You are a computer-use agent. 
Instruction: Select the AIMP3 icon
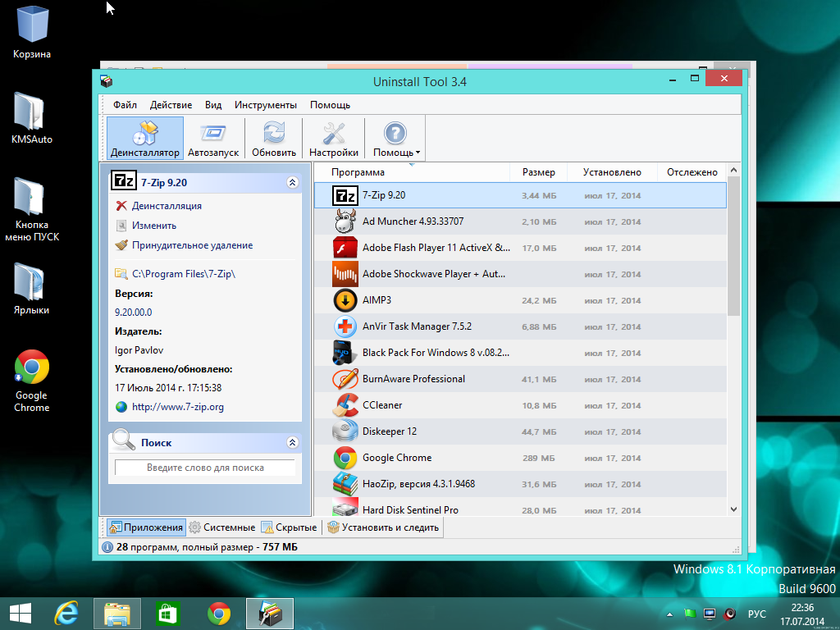click(345, 300)
